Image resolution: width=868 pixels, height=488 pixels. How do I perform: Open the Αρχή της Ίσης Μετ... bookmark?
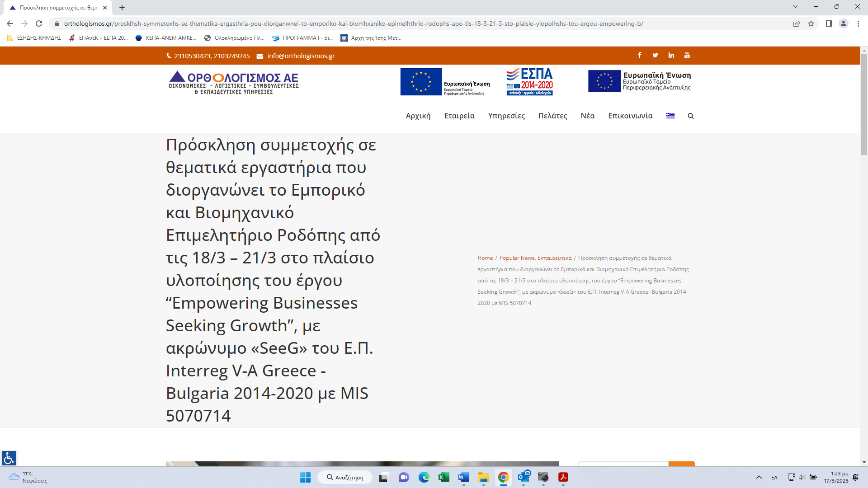tap(371, 38)
